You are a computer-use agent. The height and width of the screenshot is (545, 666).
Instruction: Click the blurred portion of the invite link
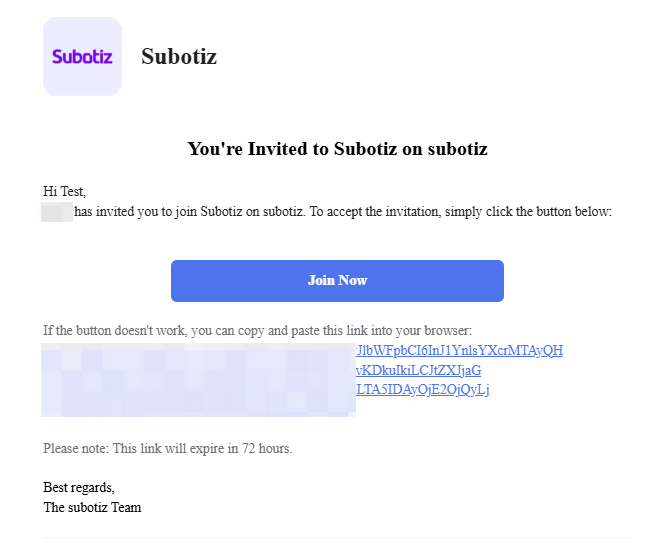pyautogui.click(x=198, y=380)
